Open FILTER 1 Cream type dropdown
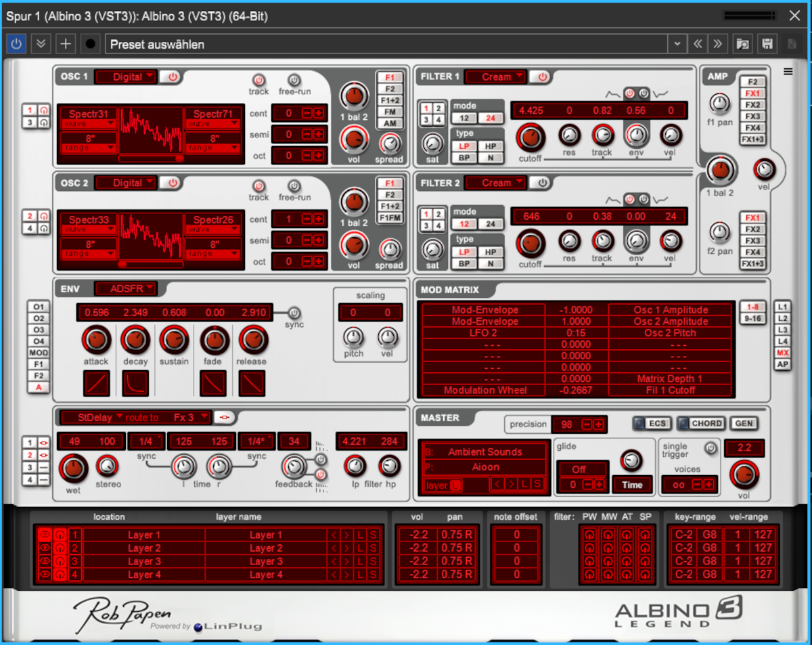 click(496, 77)
